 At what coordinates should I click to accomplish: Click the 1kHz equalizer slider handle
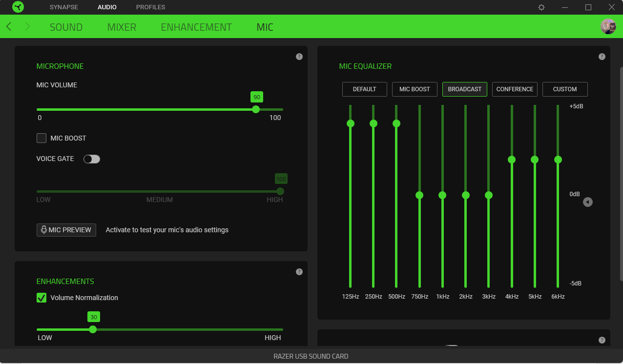pos(442,195)
